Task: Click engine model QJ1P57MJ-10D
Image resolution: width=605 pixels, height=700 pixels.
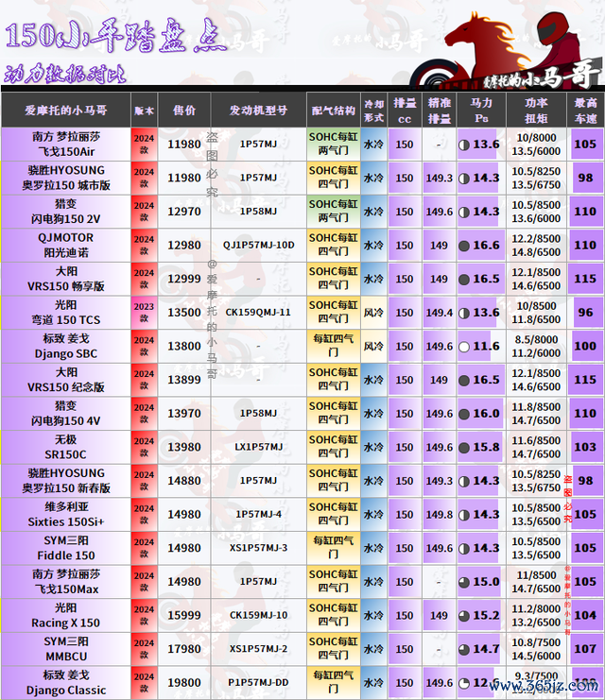Action: [259, 246]
